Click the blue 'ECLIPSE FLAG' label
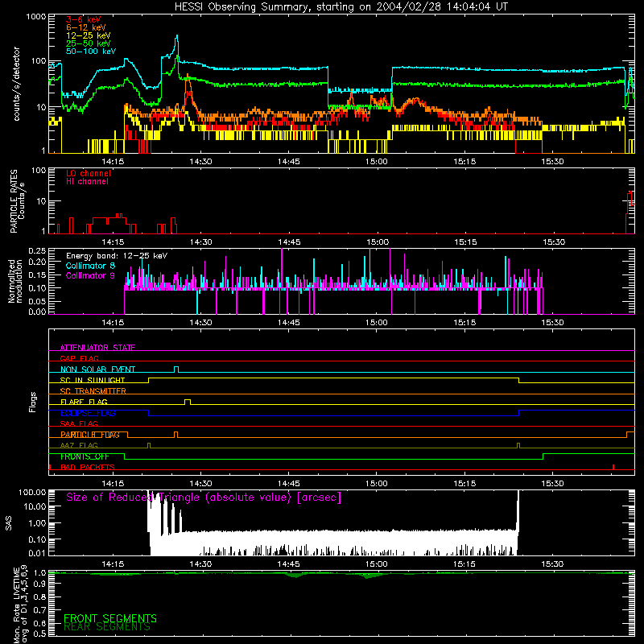The height and width of the screenshot is (644, 644). [88, 413]
